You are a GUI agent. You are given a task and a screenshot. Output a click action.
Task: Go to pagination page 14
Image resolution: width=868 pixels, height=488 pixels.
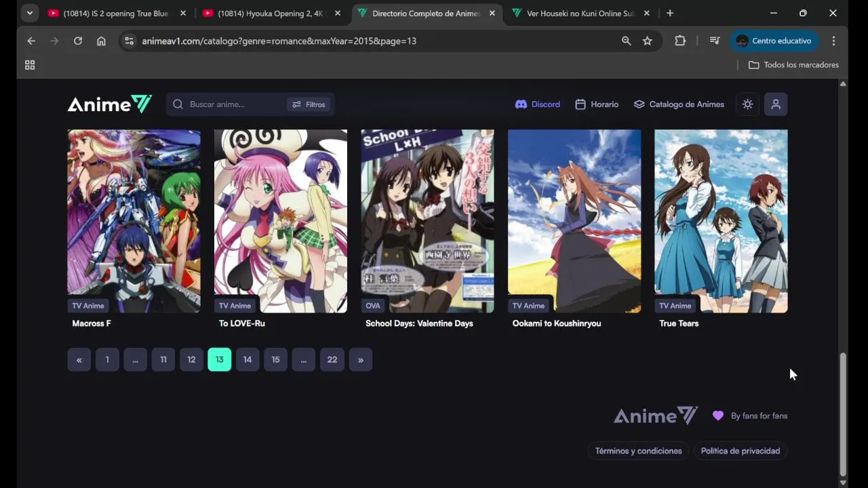point(248,360)
